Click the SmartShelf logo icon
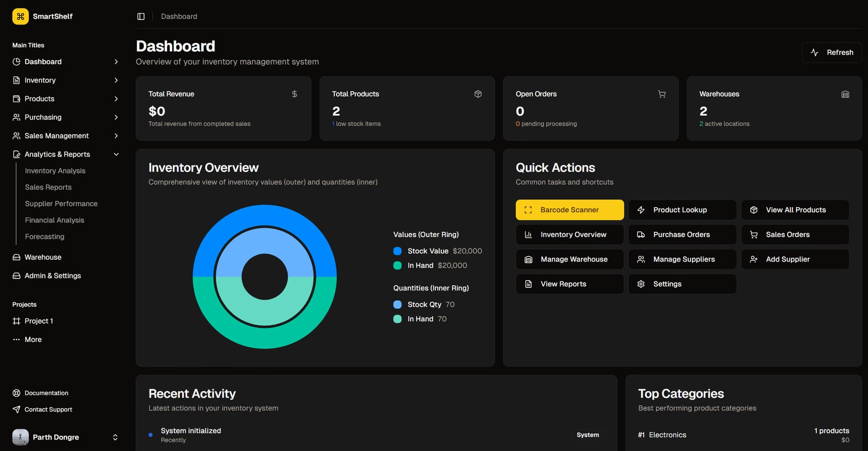Screen dimensions: 868x451 pos(20,17)
